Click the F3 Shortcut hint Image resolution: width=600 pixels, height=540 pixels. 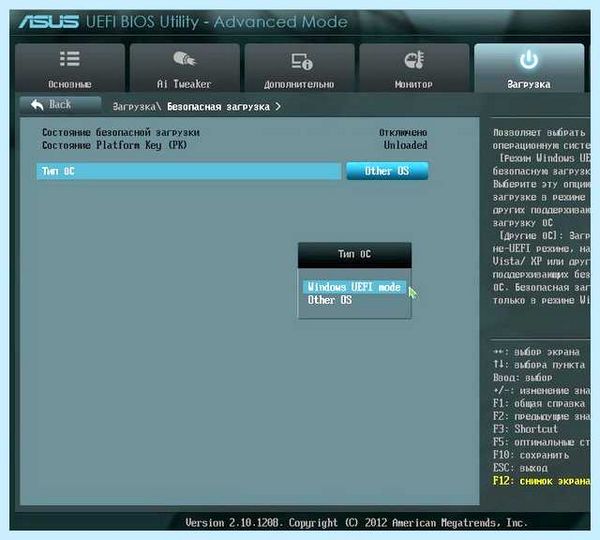[x=525, y=429]
